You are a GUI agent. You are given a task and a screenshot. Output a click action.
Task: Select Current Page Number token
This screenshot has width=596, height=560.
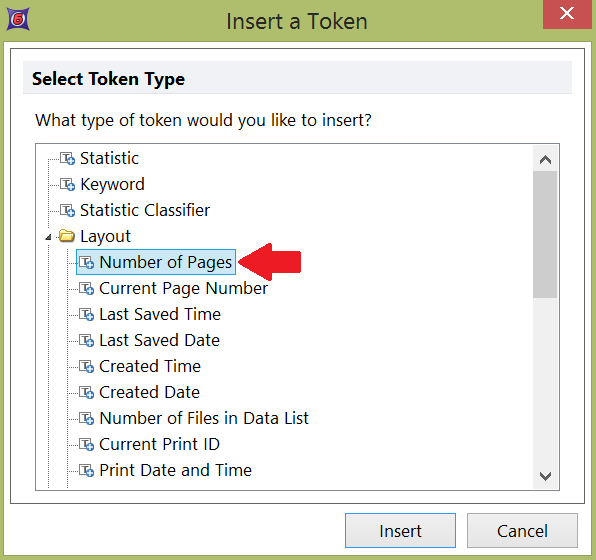(x=183, y=289)
